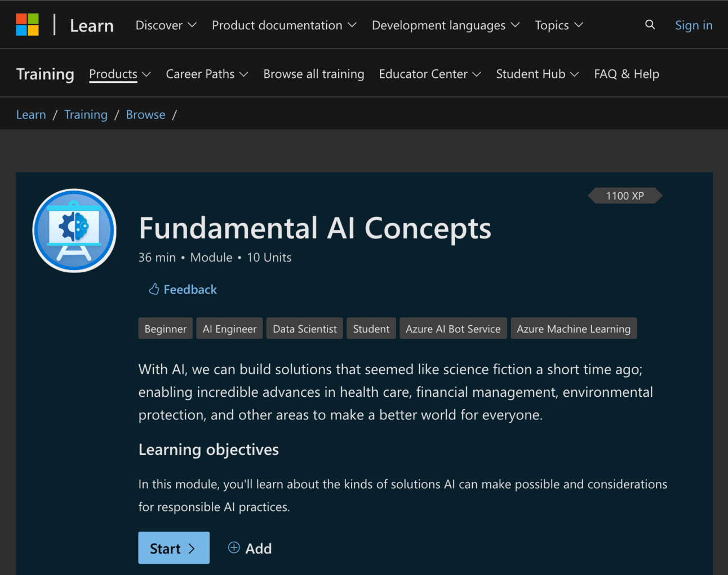The width and height of the screenshot is (728, 575).
Task: Click the Learning objectives heading
Action: click(208, 449)
